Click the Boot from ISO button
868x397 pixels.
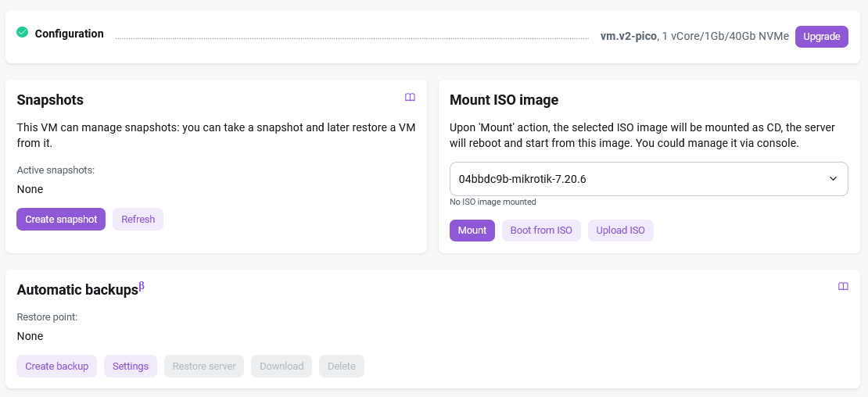[x=541, y=231]
